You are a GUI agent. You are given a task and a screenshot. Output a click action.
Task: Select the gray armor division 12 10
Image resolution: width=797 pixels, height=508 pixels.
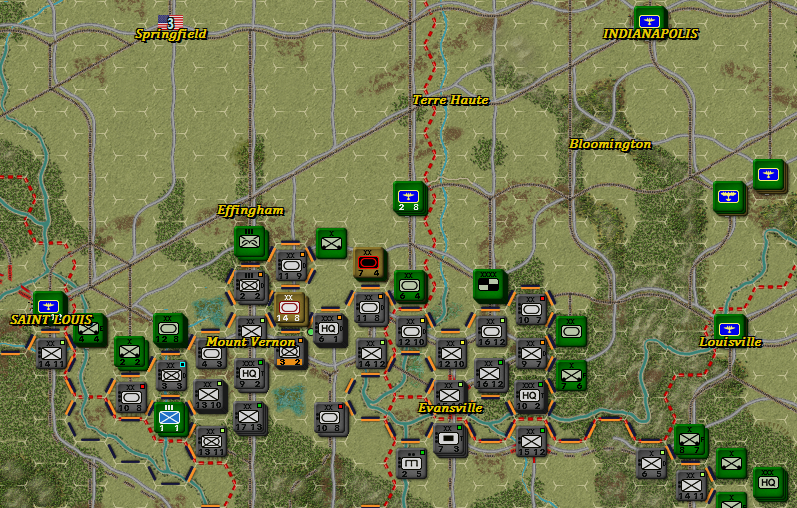[411, 332]
